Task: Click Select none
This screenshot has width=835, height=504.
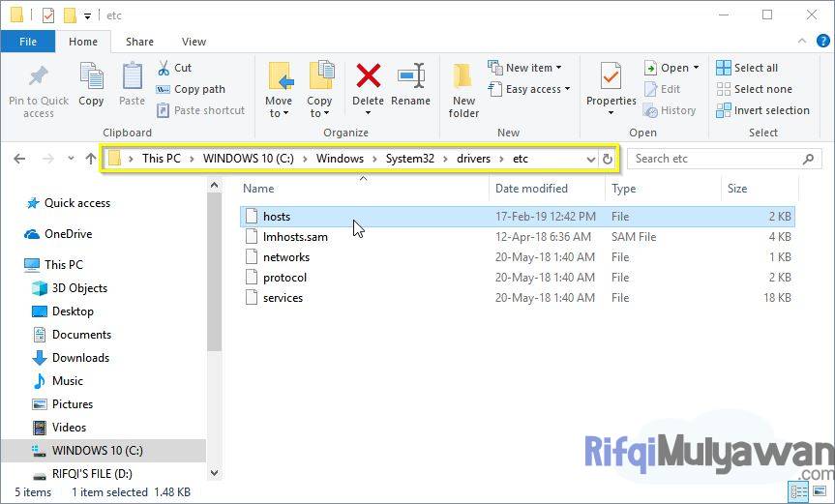Action: point(754,89)
